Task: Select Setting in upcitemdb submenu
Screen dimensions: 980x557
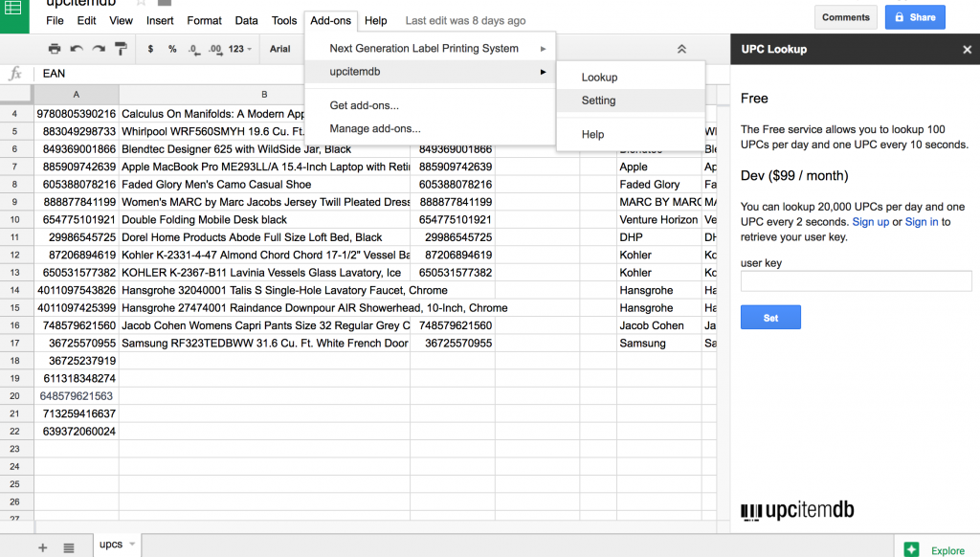Action: tap(631, 100)
